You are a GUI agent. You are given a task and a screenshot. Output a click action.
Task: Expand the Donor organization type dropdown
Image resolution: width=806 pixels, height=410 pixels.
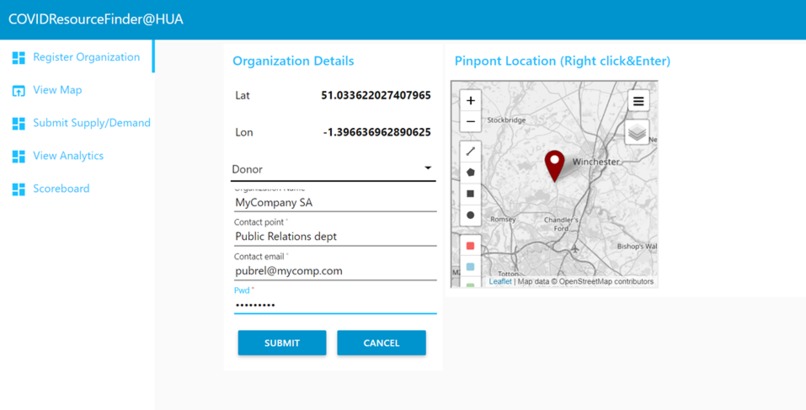pos(333,169)
